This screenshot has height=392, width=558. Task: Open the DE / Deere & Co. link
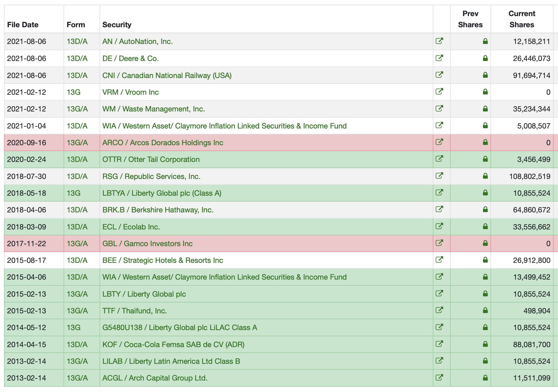pos(131,59)
